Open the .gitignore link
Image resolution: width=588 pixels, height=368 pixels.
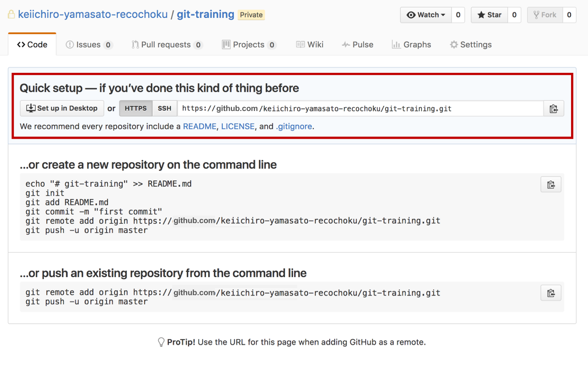click(x=294, y=127)
